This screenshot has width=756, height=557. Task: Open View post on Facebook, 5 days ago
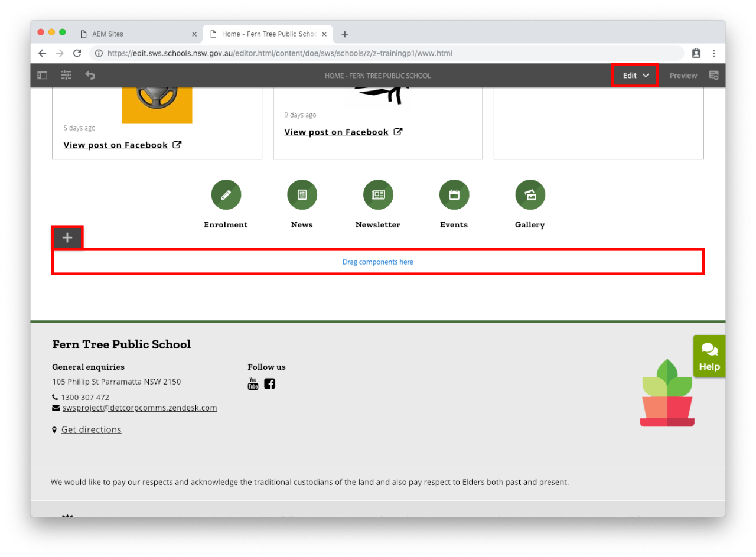click(116, 145)
